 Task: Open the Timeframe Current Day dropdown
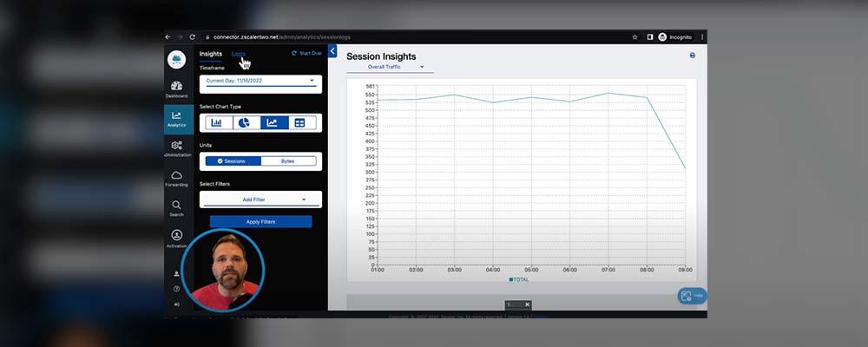[x=260, y=82]
